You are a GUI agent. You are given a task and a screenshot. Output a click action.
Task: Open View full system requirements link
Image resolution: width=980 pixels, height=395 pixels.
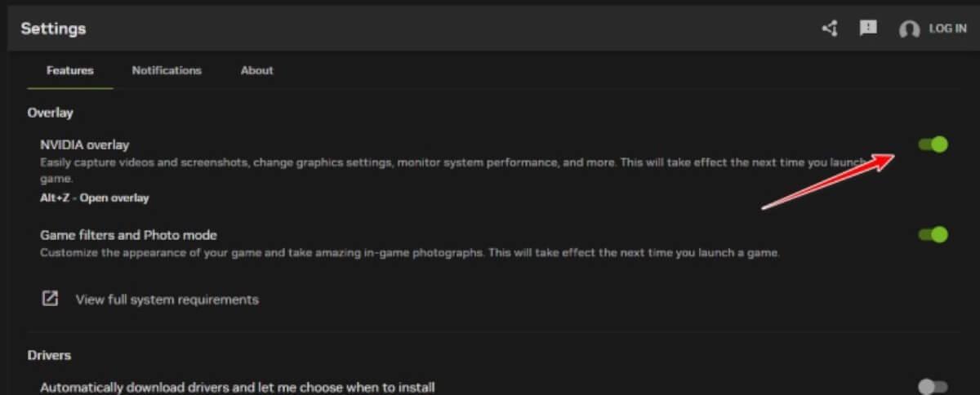click(167, 300)
